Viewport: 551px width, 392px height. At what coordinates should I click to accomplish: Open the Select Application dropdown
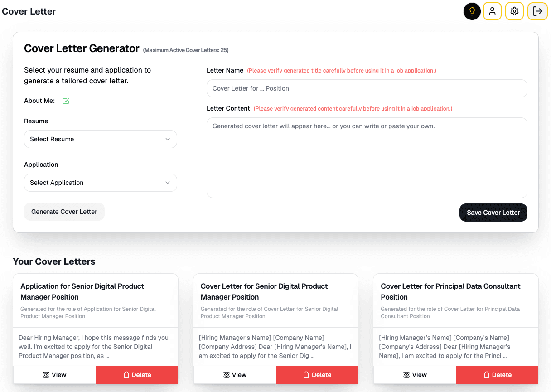[100, 183]
